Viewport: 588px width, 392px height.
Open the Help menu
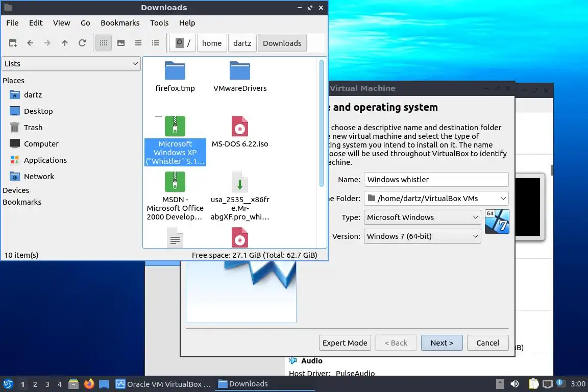[x=187, y=23]
